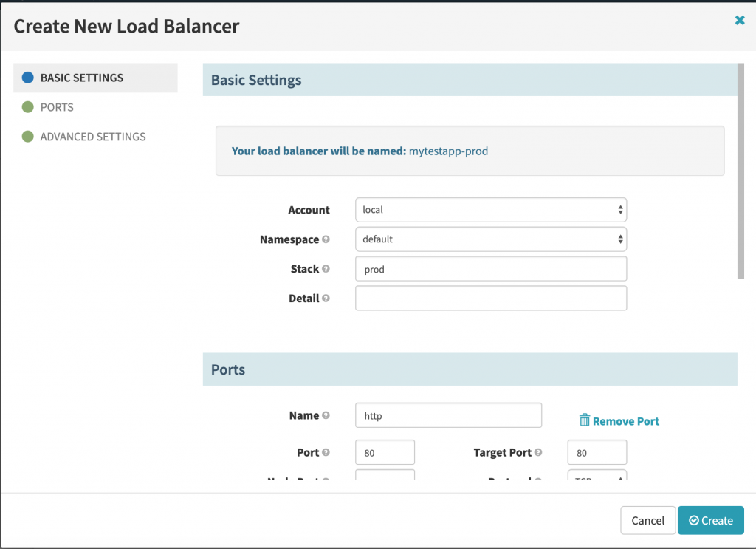Screen dimensions: 756x549
Task: Click the help icon beside Port label
Action: pyautogui.click(x=326, y=452)
